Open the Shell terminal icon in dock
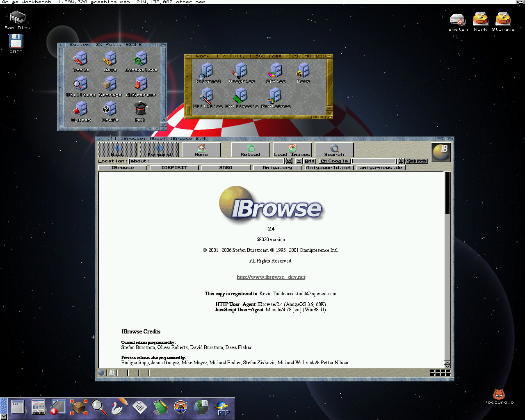This screenshot has height=420, width=525. 18,407
